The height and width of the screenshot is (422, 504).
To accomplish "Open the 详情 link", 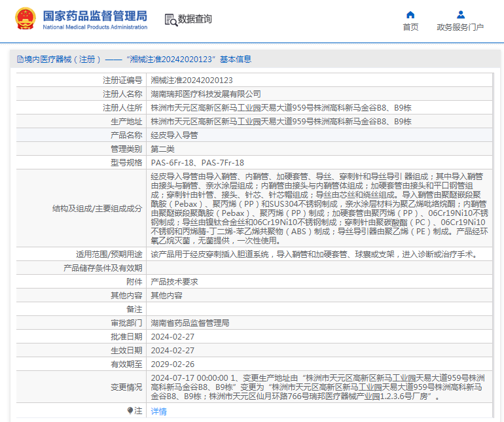I will click(159, 411).
